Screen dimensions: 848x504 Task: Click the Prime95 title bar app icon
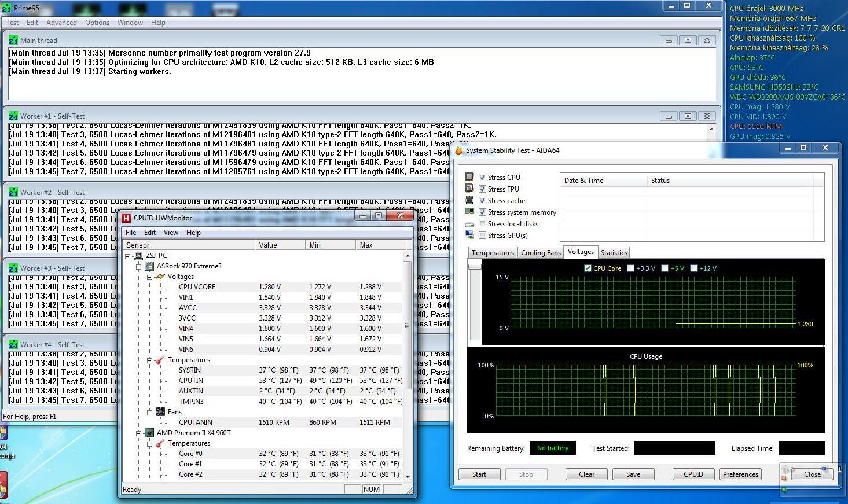6,8
